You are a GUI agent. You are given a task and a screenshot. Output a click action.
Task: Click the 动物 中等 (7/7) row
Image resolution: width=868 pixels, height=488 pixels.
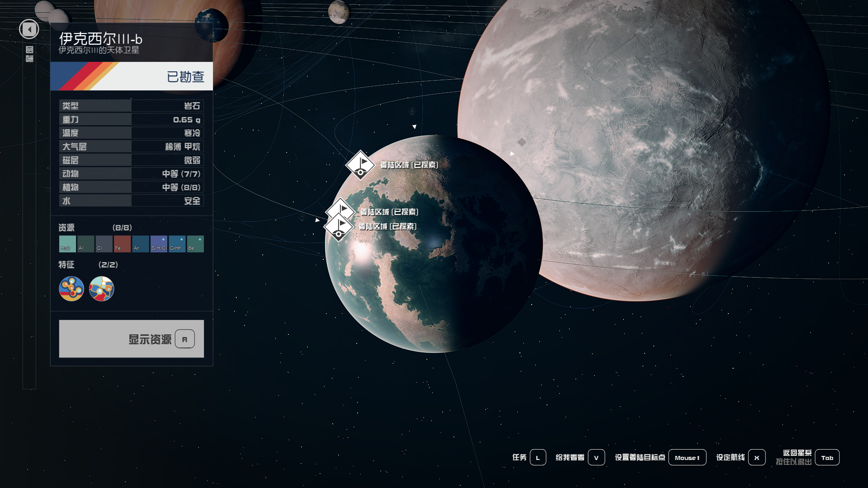click(x=132, y=174)
